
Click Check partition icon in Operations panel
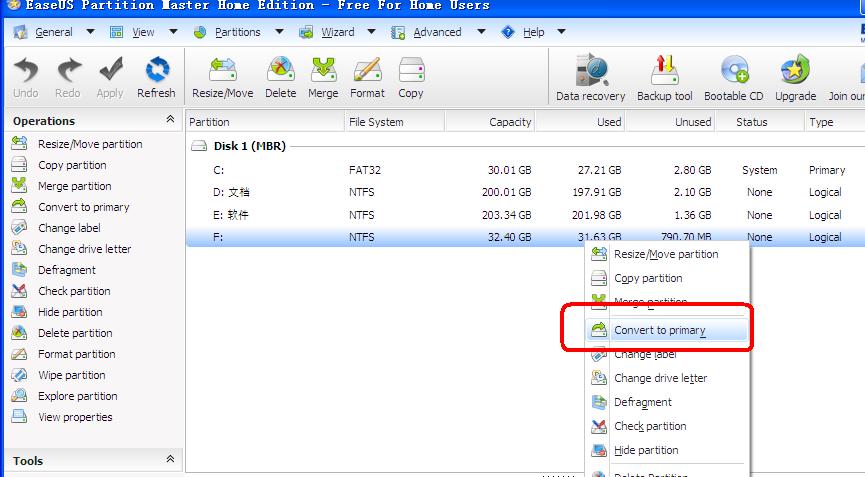click(x=19, y=290)
